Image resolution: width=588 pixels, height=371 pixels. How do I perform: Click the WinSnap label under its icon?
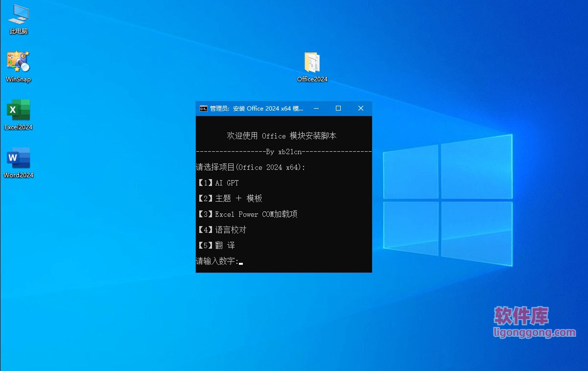click(18, 79)
